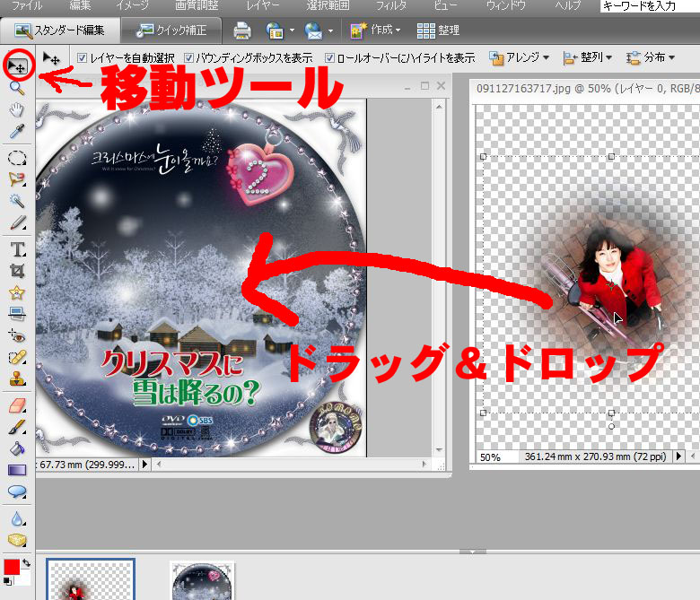The width and height of the screenshot is (700, 600).
Task: Open the ヘルプ menu
Action: [x=568, y=5]
